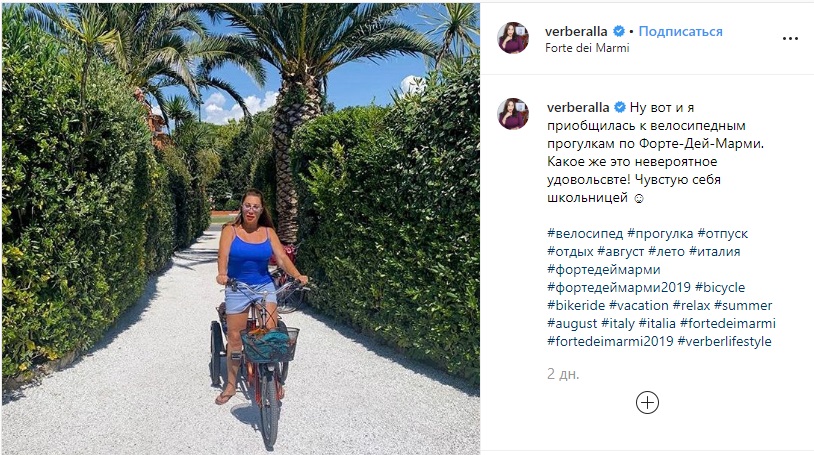The image size is (814, 455).
Task: Open the #italia hashtag
Action: (657, 323)
